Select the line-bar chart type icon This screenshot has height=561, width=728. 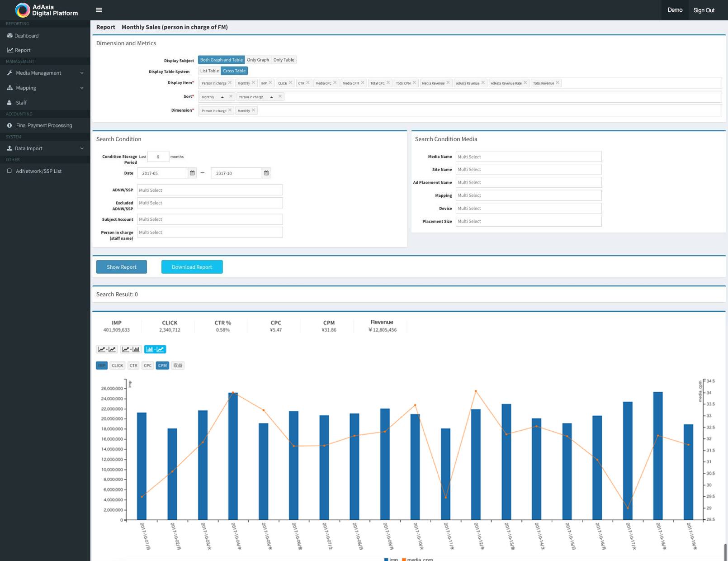[131, 349]
